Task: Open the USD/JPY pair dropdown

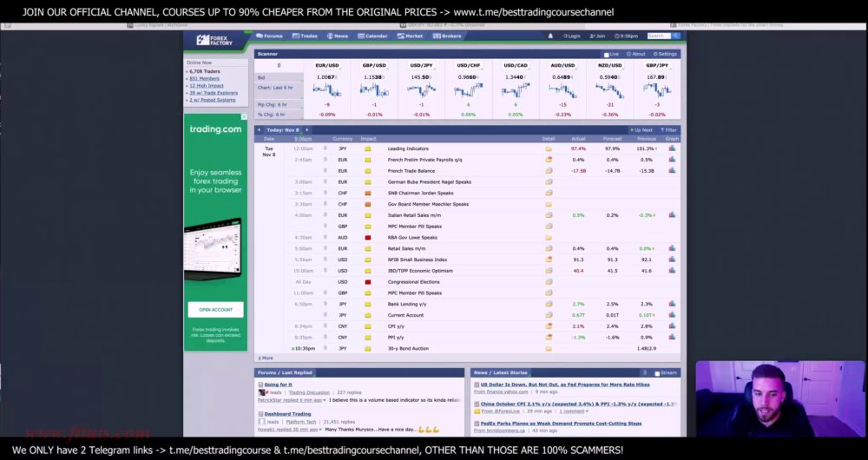Action: pyautogui.click(x=421, y=65)
